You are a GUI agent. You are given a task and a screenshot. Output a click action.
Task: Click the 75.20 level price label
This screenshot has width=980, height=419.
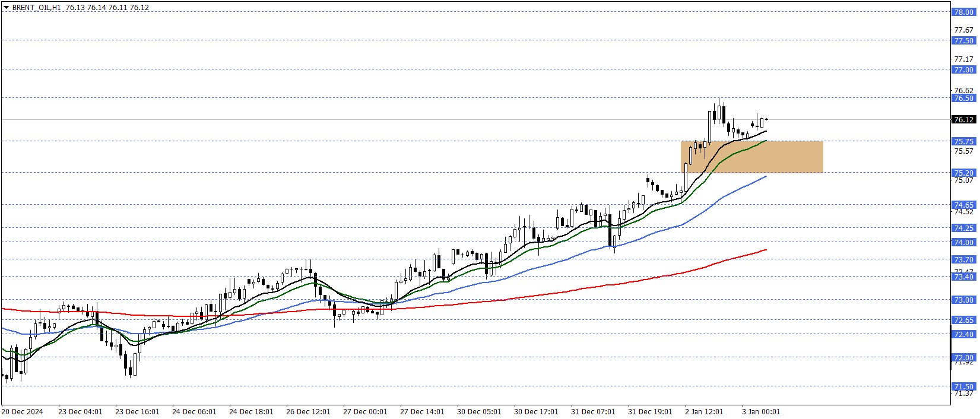pyautogui.click(x=963, y=173)
